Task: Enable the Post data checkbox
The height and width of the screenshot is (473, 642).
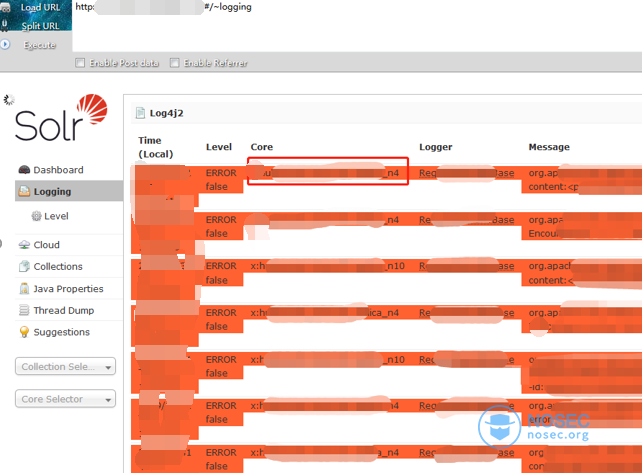Action: [x=80, y=63]
